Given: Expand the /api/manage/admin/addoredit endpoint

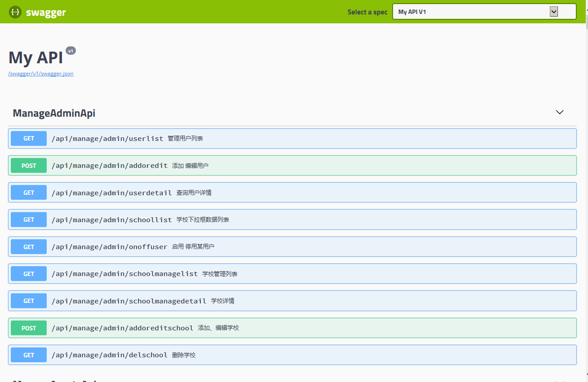Looking at the screenshot, I should coord(292,166).
